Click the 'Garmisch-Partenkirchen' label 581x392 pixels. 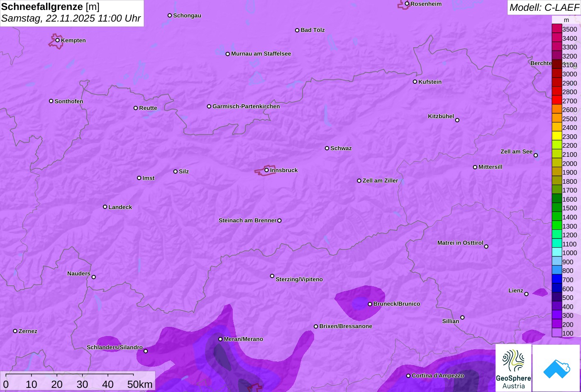[246, 106]
